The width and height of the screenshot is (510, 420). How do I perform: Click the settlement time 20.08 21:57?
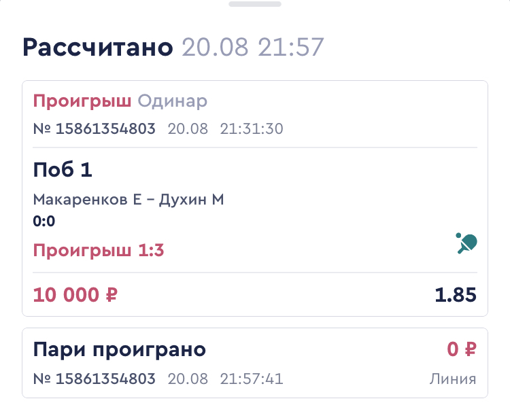pos(253,48)
